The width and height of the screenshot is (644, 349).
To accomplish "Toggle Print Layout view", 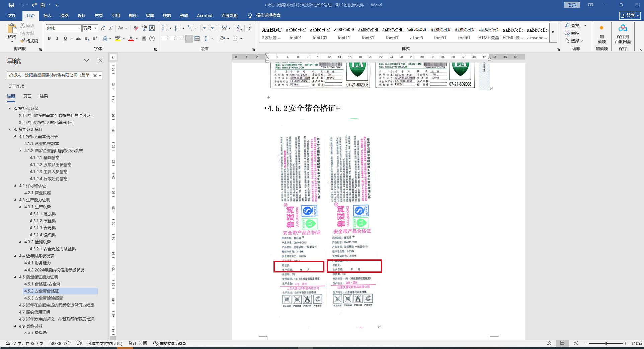I will [x=563, y=343].
